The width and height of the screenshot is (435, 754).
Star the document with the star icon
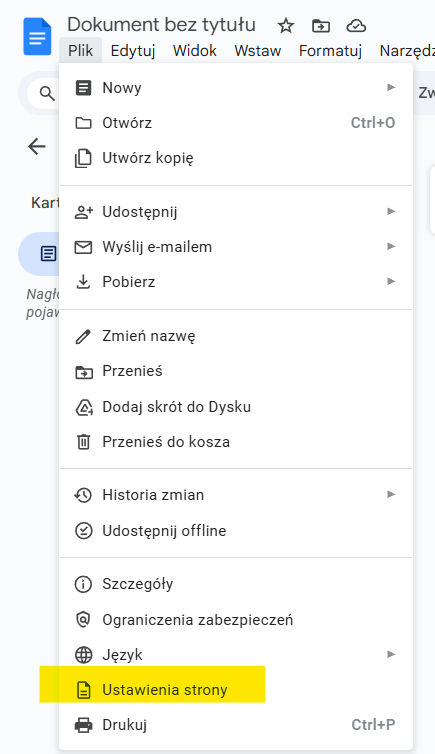coord(286,25)
